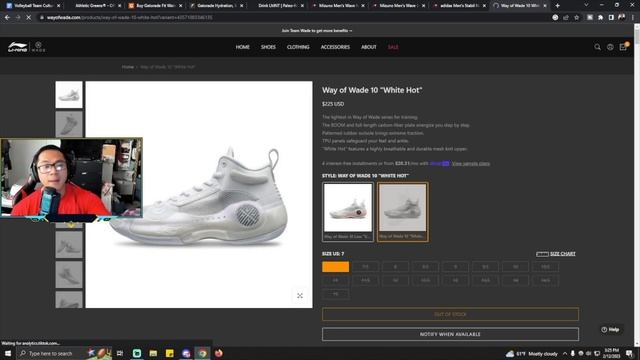Open the share page icon in address bar

[x=566, y=18]
